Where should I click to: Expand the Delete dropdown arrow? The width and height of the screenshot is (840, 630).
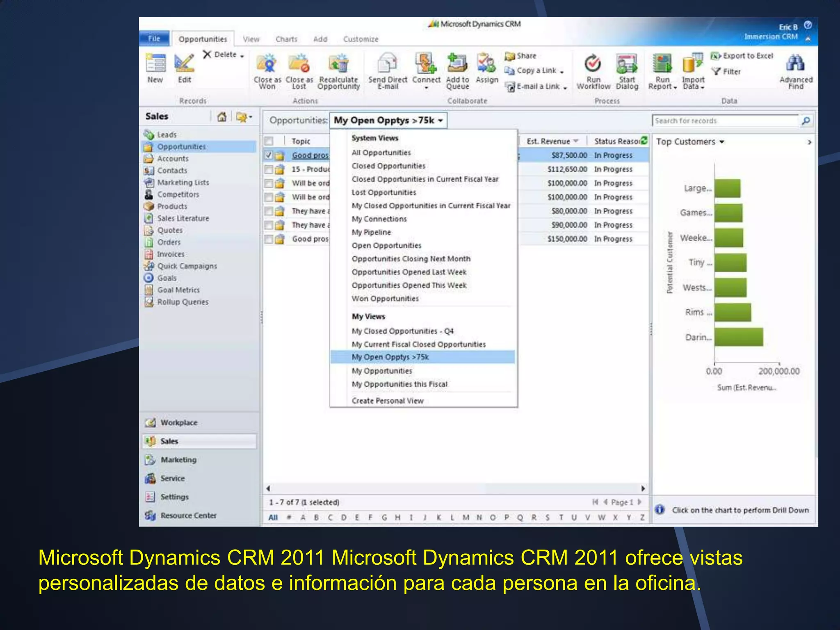pyautogui.click(x=242, y=56)
